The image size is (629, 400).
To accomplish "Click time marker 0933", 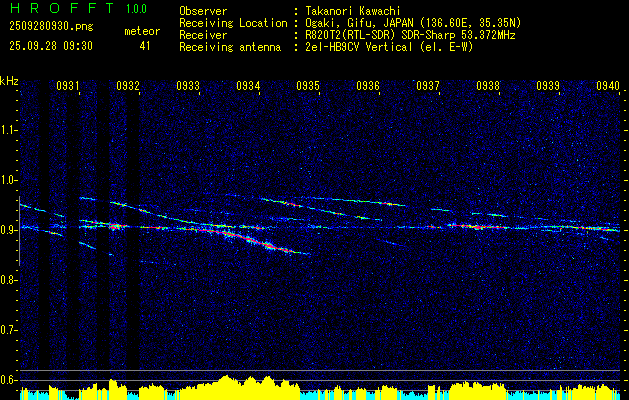I will point(188,85).
